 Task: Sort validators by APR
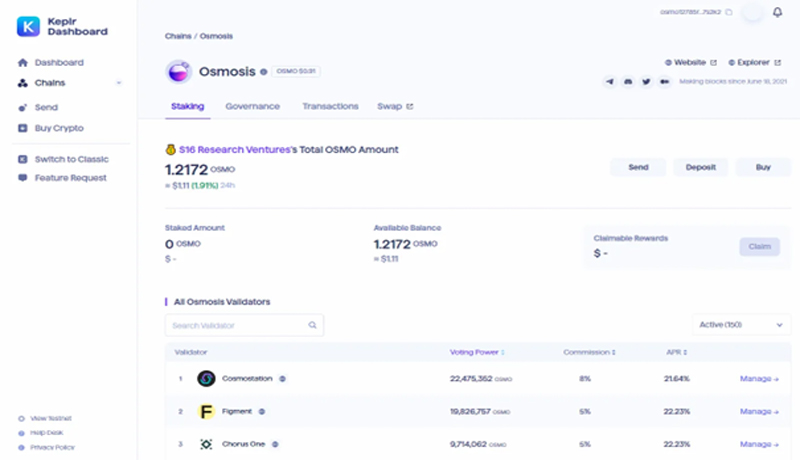pyautogui.click(x=677, y=352)
